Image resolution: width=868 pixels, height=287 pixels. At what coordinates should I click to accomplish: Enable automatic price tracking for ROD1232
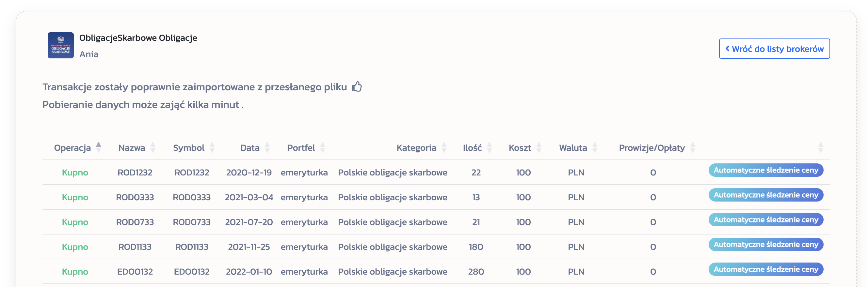click(765, 170)
